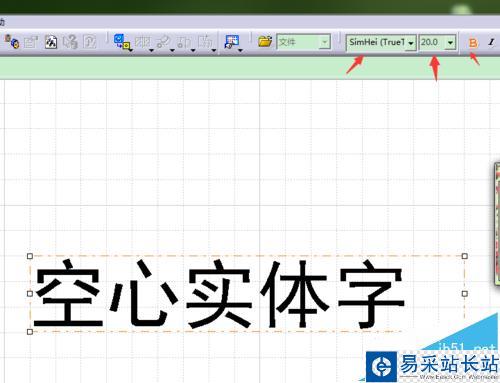500x383 pixels.
Task: Click the first toolbar icon with cylinder
Action: click(x=12, y=42)
